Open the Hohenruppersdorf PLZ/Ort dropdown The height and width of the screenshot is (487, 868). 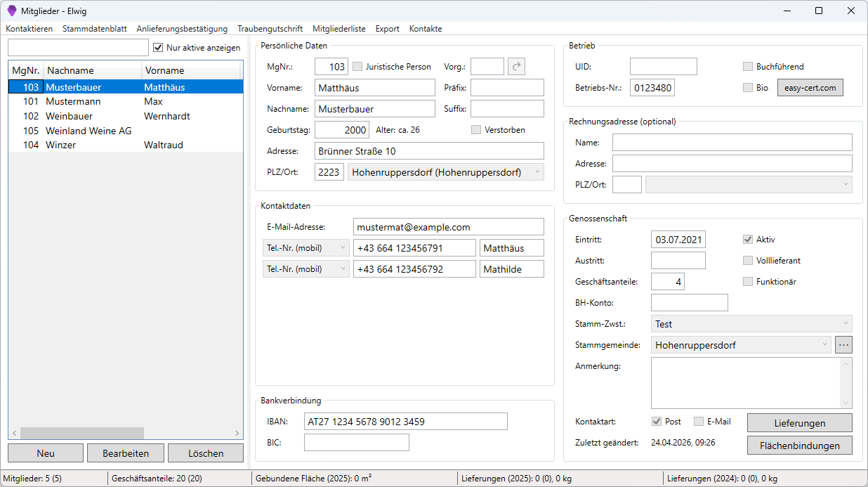tap(446, 172)
